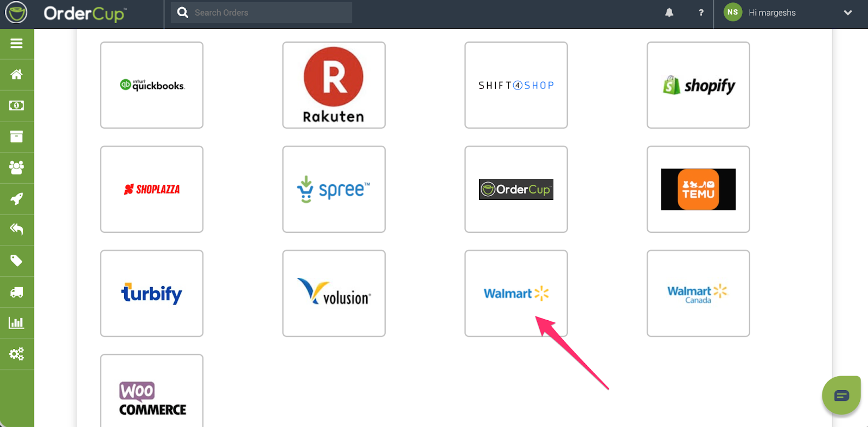Choose the Spree store tile
This screenshot has width=868, height=427.
click(x=334, y=189)
